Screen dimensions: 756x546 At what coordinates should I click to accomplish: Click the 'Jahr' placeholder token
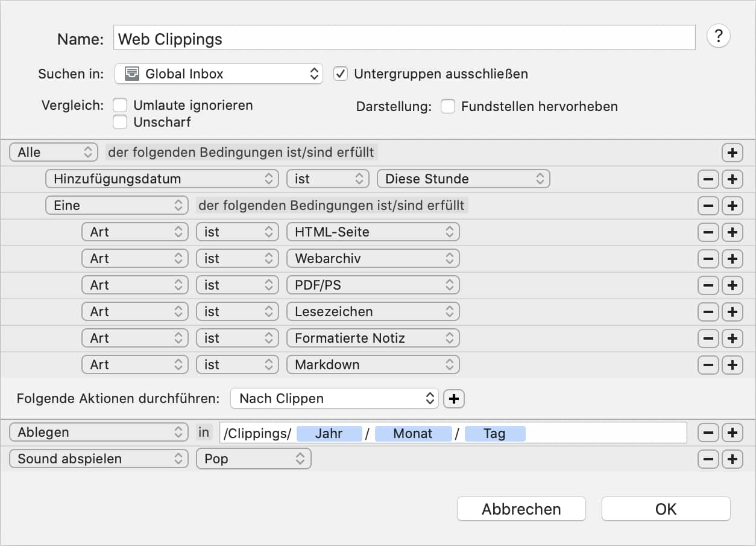tap(329, 434)
